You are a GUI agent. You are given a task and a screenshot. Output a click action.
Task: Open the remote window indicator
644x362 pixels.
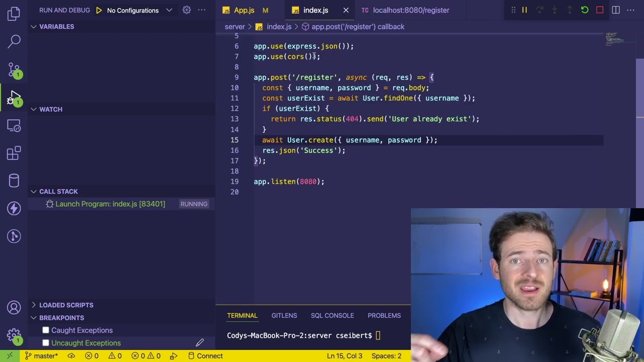[10, 356]
